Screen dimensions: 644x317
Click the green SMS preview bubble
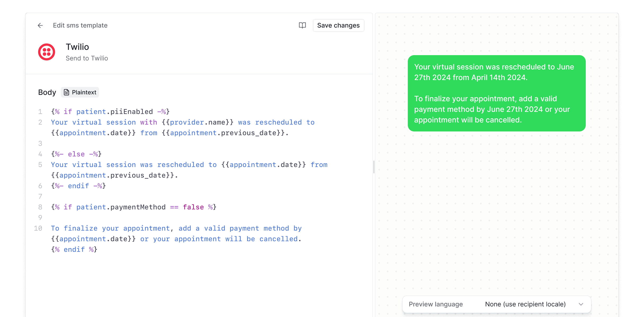click(x=496, y=93)
